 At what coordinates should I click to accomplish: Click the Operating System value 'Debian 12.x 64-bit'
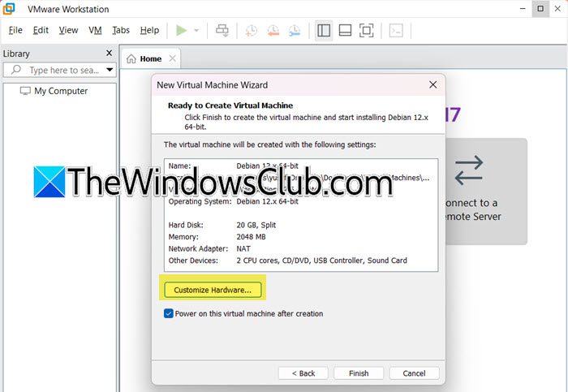[267, 201]
